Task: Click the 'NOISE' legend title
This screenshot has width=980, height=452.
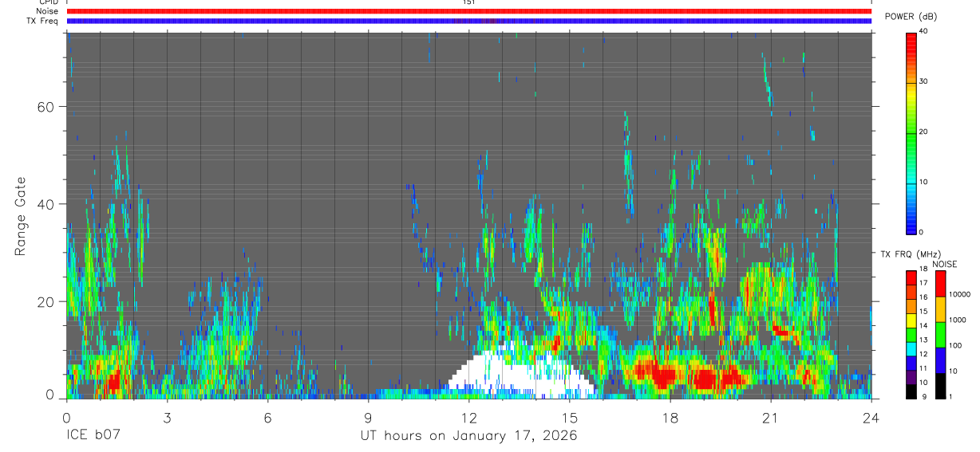Action: [x=946, y=264]
